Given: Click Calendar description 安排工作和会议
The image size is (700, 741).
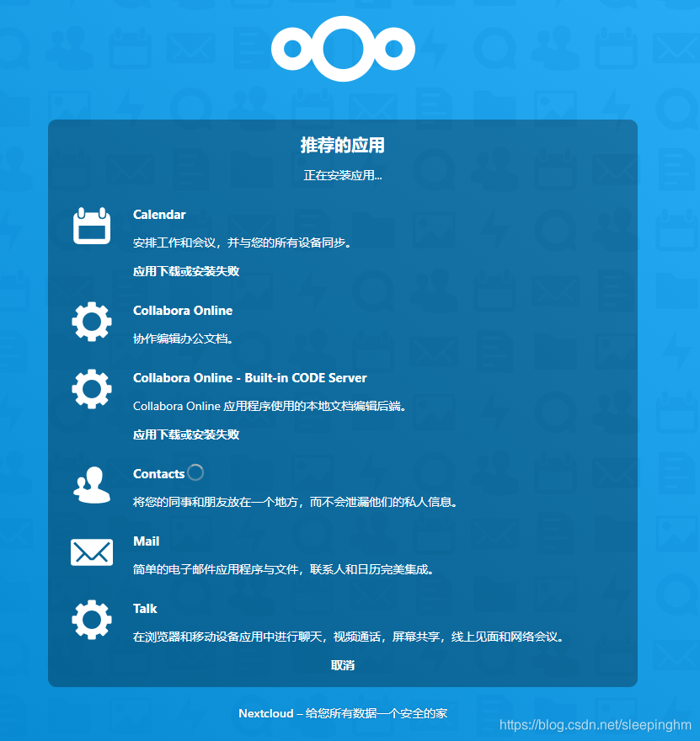Looking at the screenshot, I should (242, 243).
